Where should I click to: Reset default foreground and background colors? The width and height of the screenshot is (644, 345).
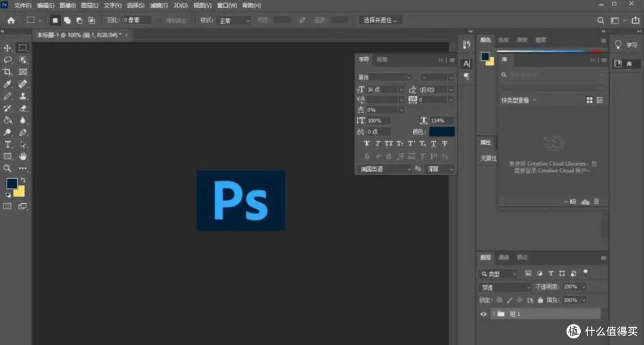click(8, 195)
